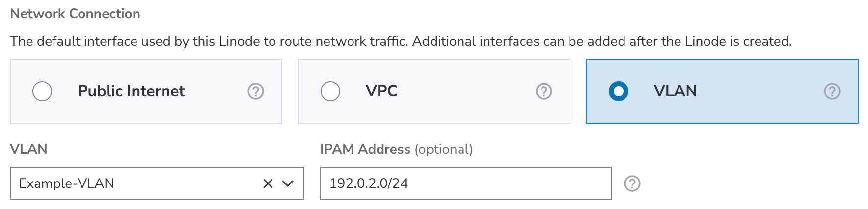
Task: Open the Public Internet help tooltip icon
Action: point(255,91)
